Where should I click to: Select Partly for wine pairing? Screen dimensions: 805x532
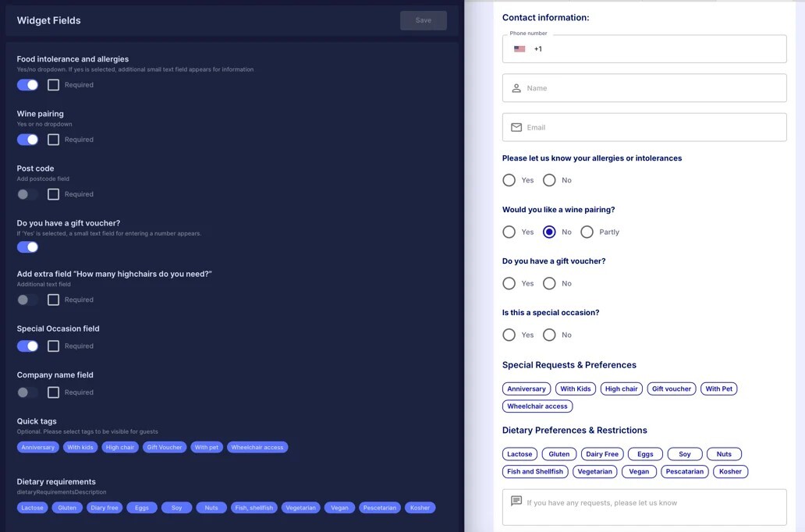pyautogui.click(x=587, y=232)
